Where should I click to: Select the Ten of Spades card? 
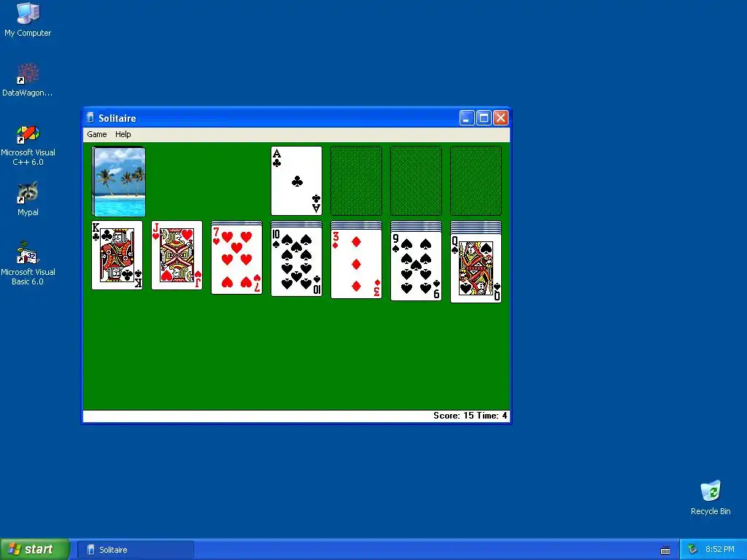click(296, 262)
